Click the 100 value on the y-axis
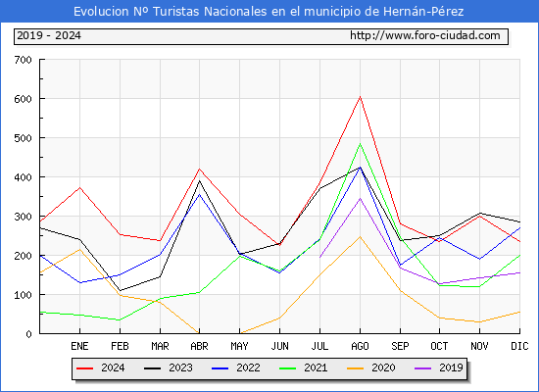The height and width of the screenshot is (392, 539). (x=23, y=295)
